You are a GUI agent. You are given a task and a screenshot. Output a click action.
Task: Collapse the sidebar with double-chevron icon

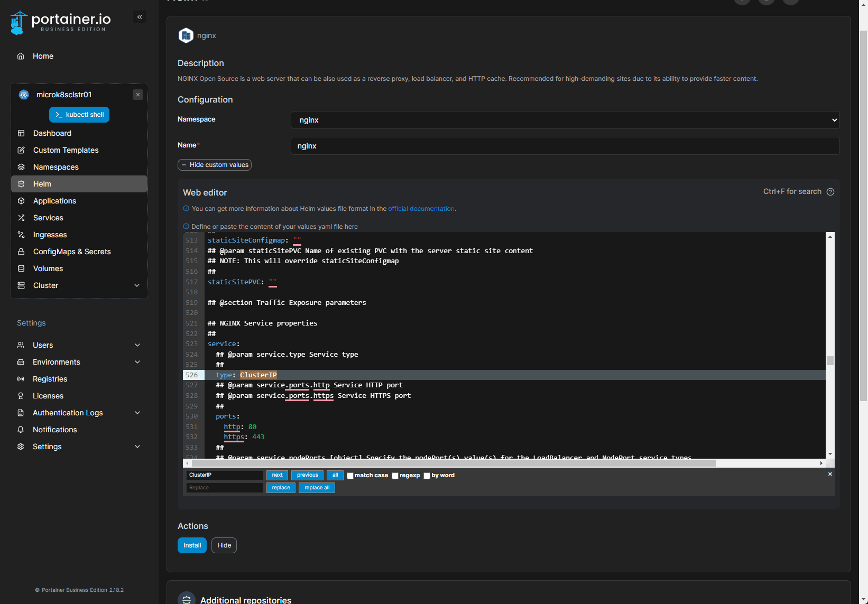pos(140,17)
